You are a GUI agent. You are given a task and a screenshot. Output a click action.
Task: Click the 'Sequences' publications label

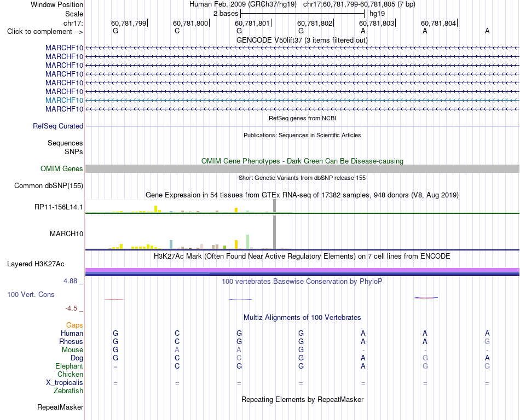point(65,143)
